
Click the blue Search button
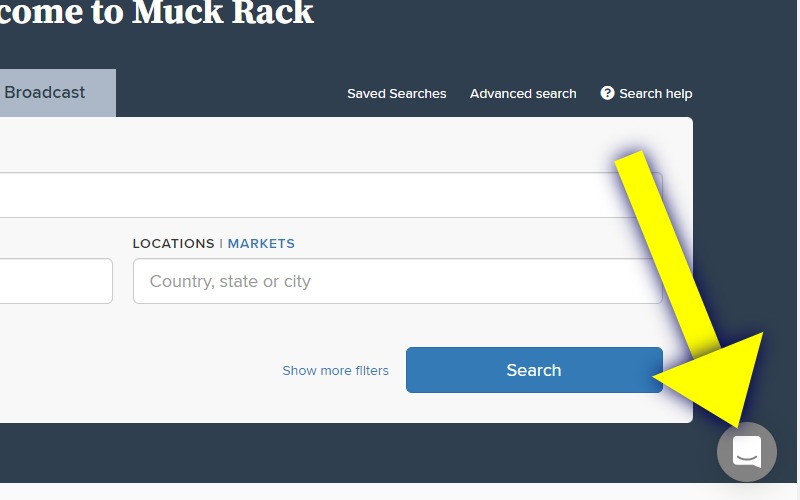[534, 370]
